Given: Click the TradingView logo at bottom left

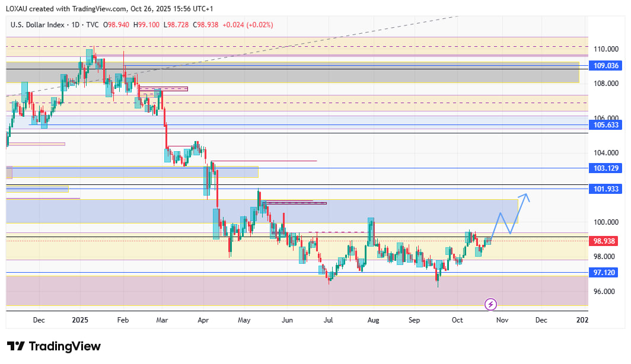Looking at the screenshot, I should tap(54, 346).
